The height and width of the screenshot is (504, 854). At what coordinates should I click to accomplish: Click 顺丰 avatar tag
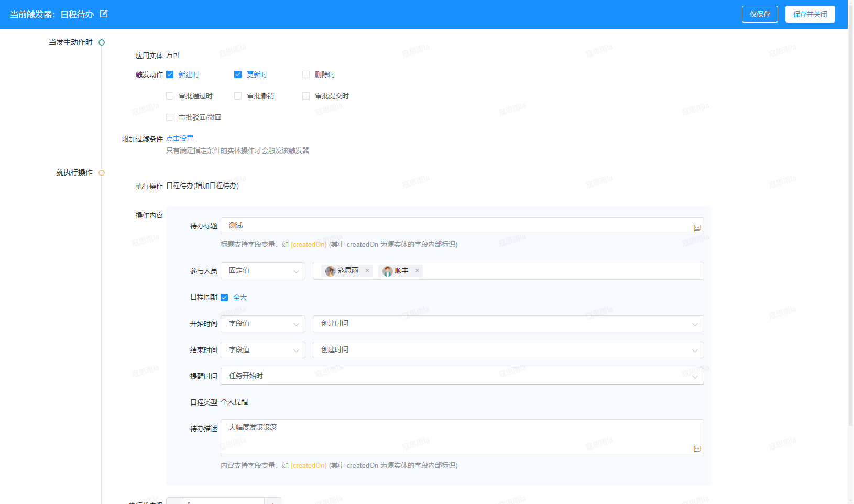click(x=400, y=271)
